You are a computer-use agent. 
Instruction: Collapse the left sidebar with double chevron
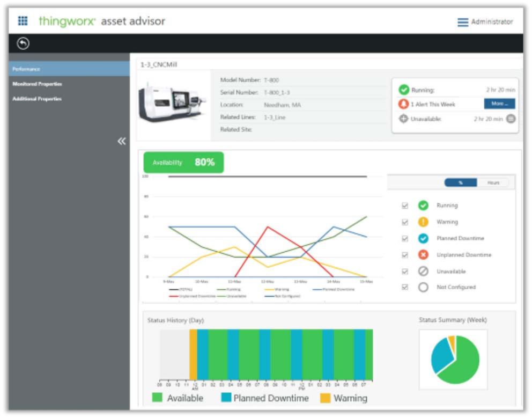click(122, 141)
